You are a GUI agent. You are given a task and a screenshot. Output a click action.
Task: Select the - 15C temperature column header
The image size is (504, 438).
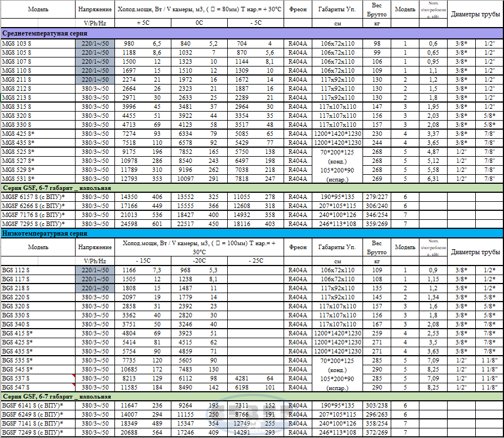(x=143, y=260)
